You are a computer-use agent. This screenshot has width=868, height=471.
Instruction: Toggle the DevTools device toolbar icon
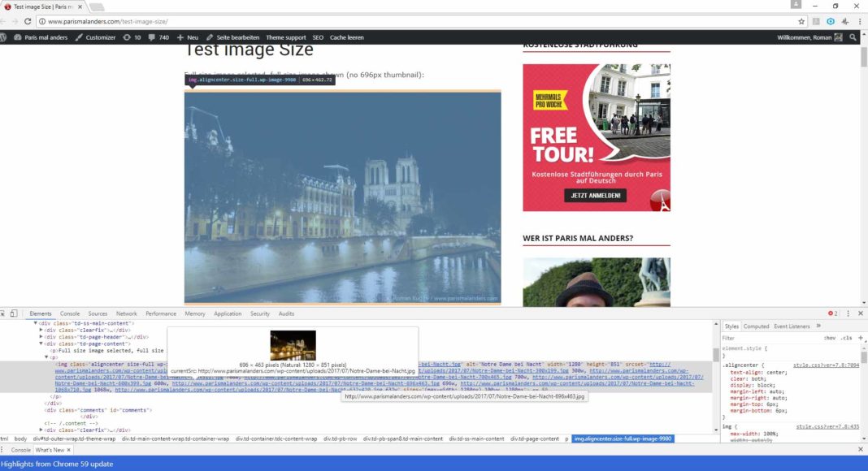[x=13, y=313]
